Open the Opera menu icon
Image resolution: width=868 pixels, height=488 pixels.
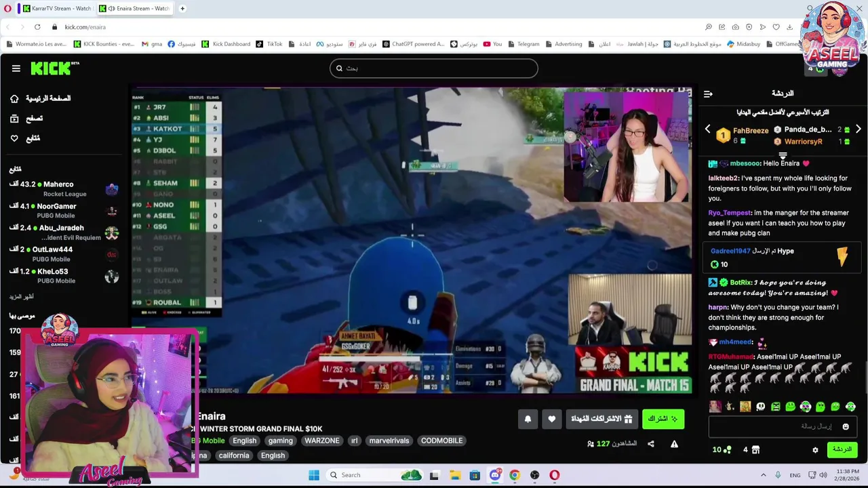(x=8, y=8)
